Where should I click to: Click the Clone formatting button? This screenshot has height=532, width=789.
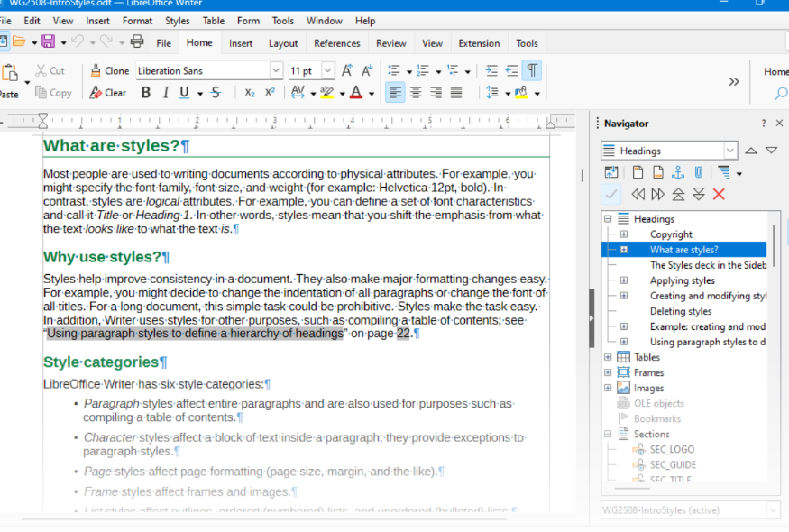110,71
